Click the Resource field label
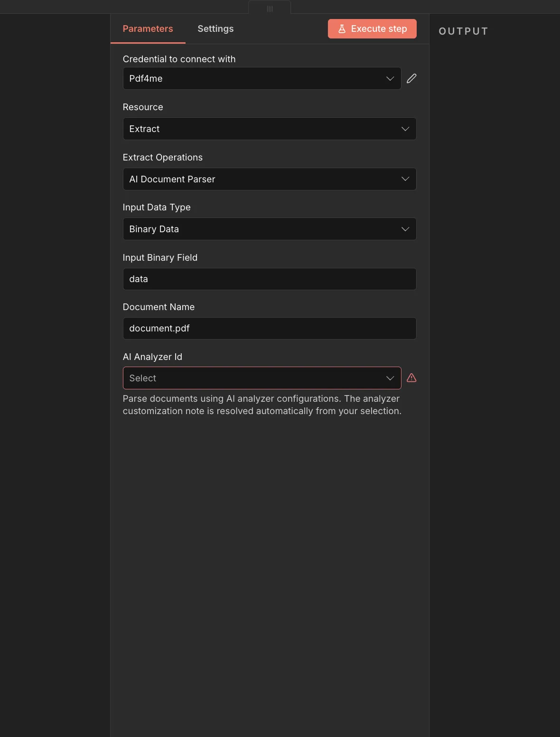Image resolution: width=560 pixels, height=737 pixels. click(143, 107)
